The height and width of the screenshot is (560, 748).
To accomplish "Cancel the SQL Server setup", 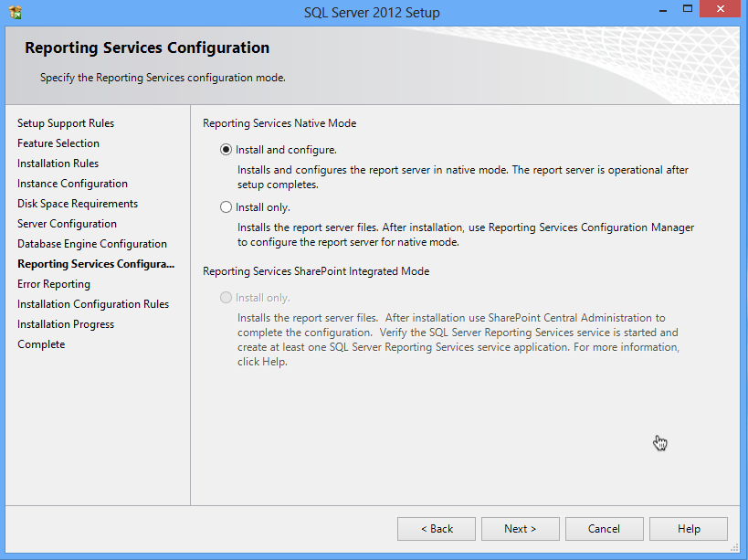I will tap(604, 529).
